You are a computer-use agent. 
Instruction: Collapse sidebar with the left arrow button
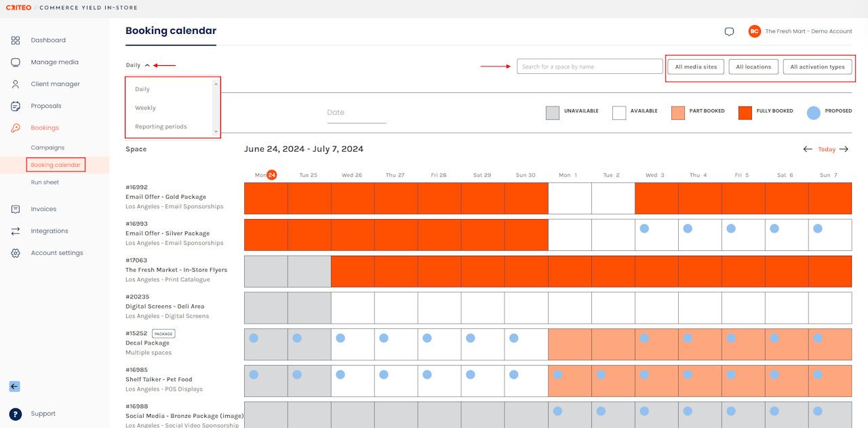click(15, 387)
